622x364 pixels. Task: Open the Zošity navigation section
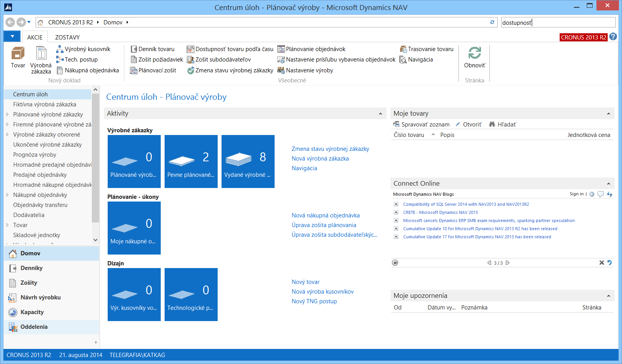52,283
